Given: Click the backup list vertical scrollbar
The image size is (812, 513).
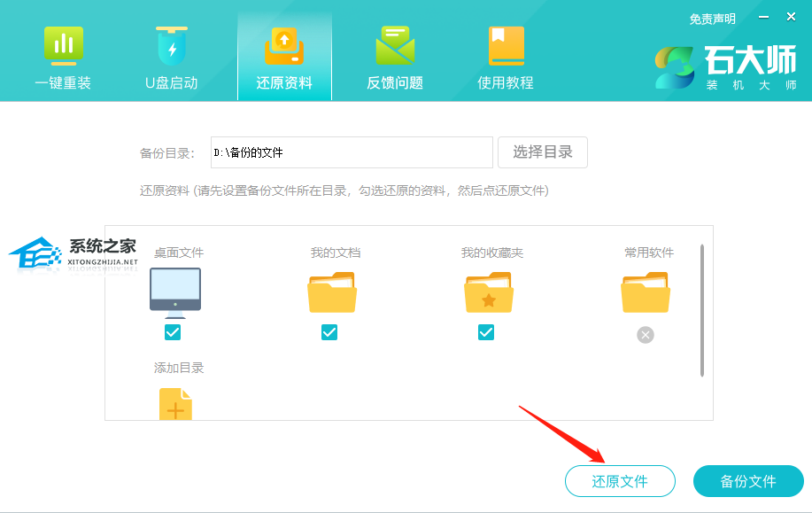Looking at the screenshot, I should coord(702,310).
